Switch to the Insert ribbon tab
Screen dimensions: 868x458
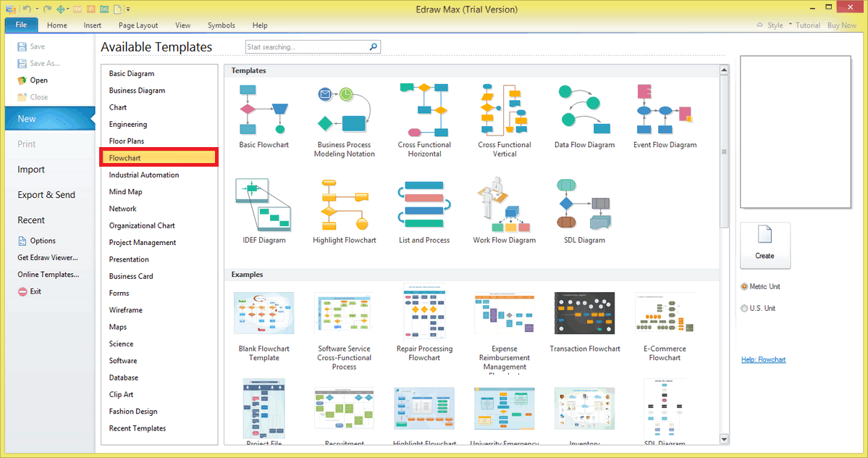point(93,25)
